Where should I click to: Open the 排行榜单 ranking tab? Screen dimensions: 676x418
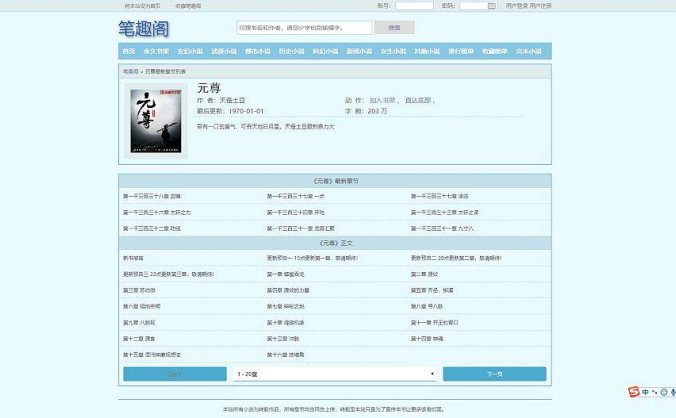[x=461, y=51]
